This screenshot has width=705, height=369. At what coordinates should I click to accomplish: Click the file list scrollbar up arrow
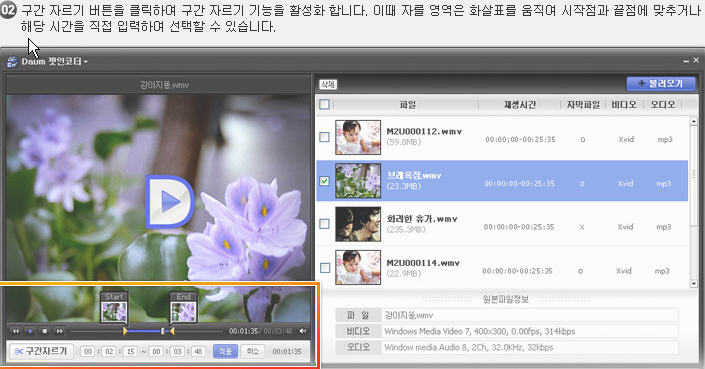coord(694,120)
